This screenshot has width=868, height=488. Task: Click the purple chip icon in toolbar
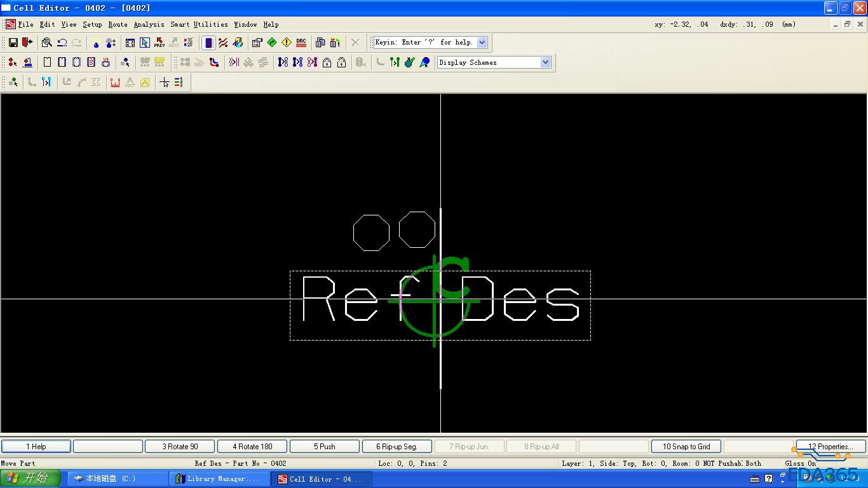pos(208,43)
